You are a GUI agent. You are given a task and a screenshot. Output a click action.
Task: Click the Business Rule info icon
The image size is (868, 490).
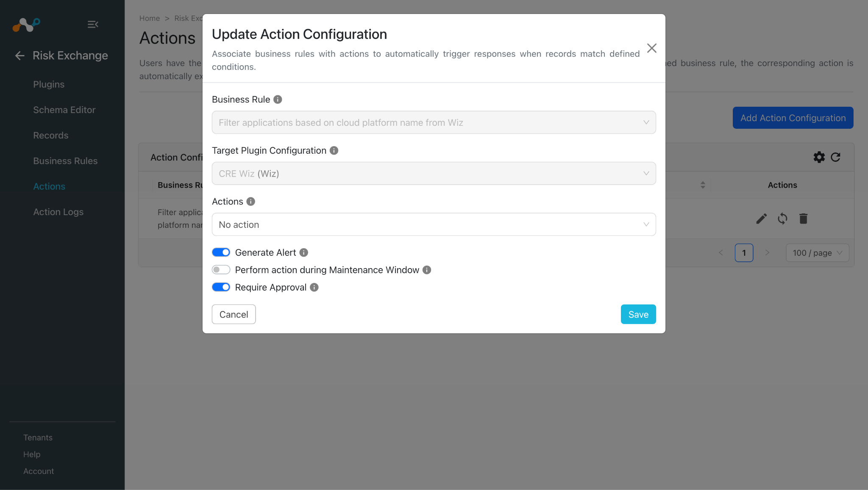[278, 100]
